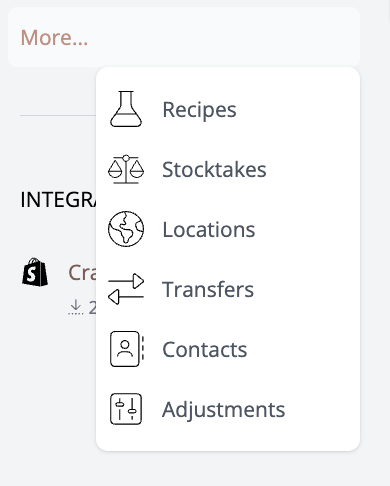The height and width of the screenshot is (486, 390).
Task: Click the Adjustments sliders icon
Action: pyautogui.click(x=126, y=409)
